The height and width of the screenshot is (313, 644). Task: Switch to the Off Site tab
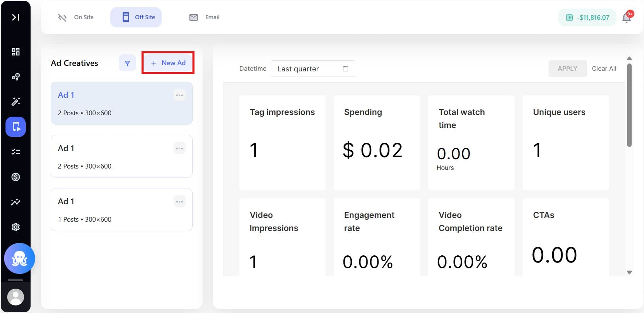click(x=136, y=17)
